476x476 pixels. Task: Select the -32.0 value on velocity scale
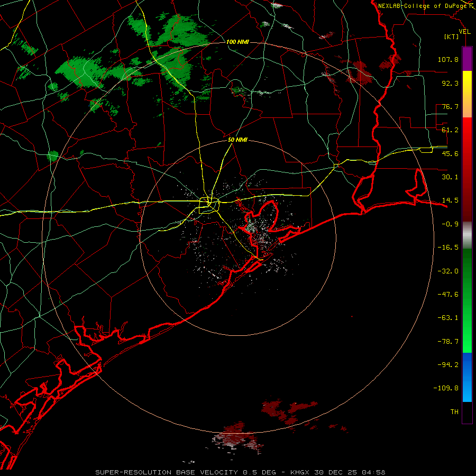click(x=448, y=271)
